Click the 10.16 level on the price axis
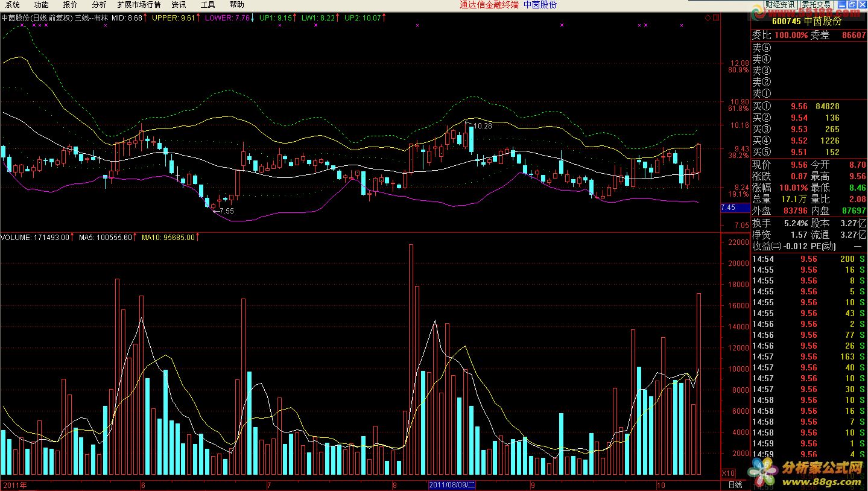 740,125
